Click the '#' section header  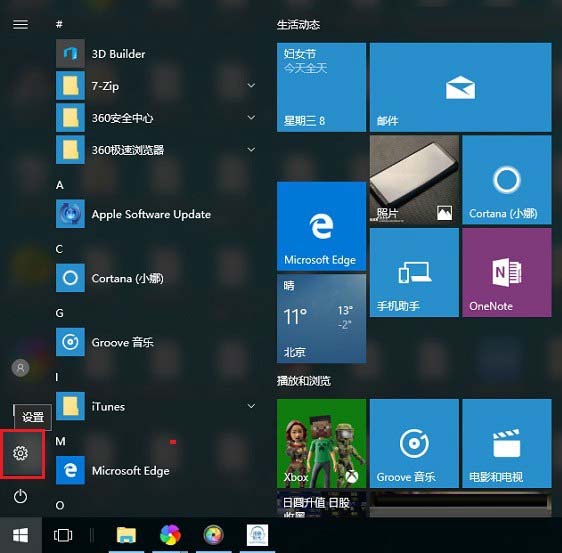click(59, 24)
